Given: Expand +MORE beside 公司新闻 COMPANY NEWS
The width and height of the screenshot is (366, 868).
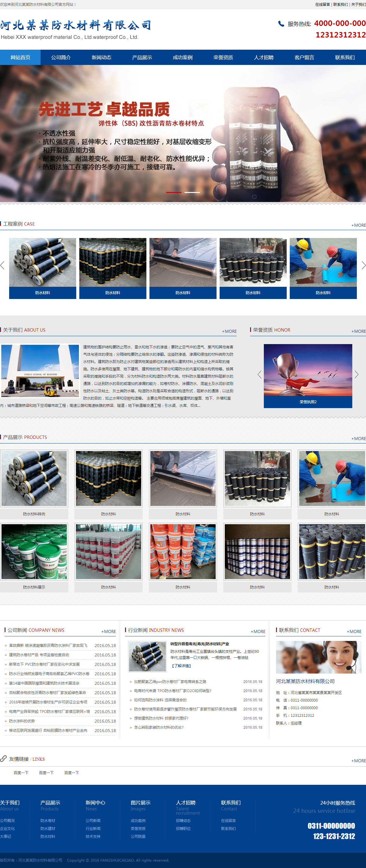Looking at the screenshot, I should (x=108, y=631).
